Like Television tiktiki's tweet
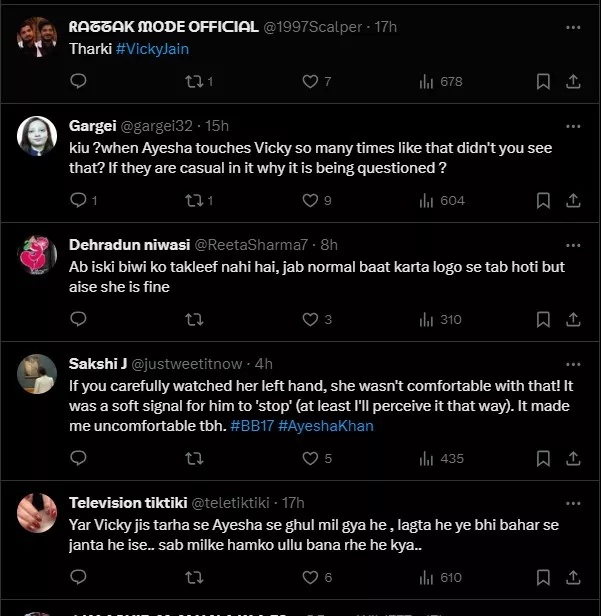Image resolution: width=601 pixels, height=616 pixels. (310, 577)
